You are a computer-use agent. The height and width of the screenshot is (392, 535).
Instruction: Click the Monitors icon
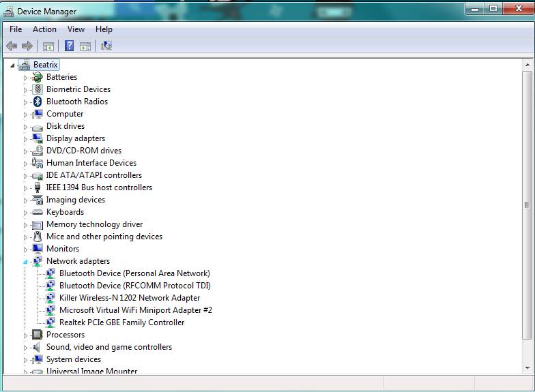[37, 249]
